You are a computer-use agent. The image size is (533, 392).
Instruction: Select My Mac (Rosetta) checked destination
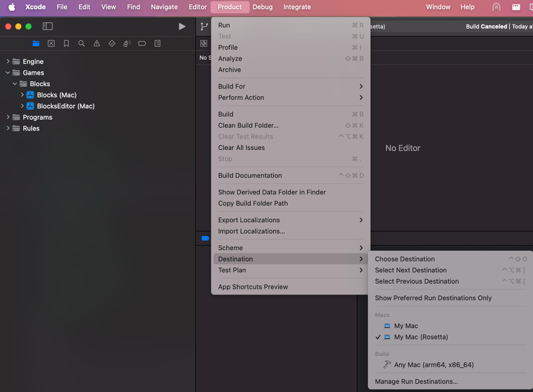click(x=450, y=337)
